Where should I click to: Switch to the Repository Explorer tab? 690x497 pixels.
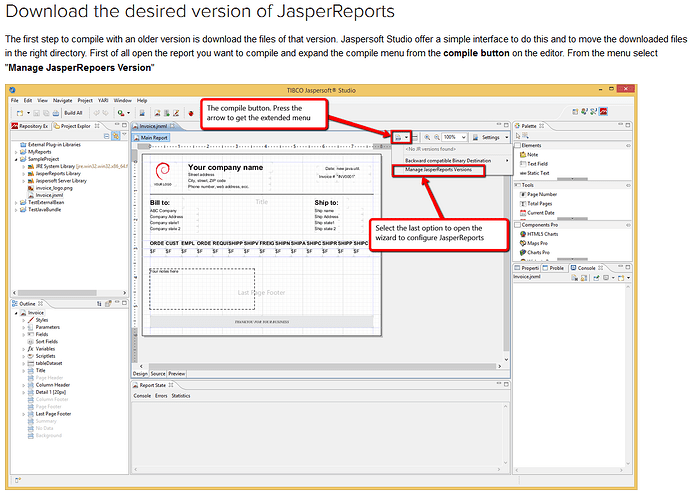(30, 126)
